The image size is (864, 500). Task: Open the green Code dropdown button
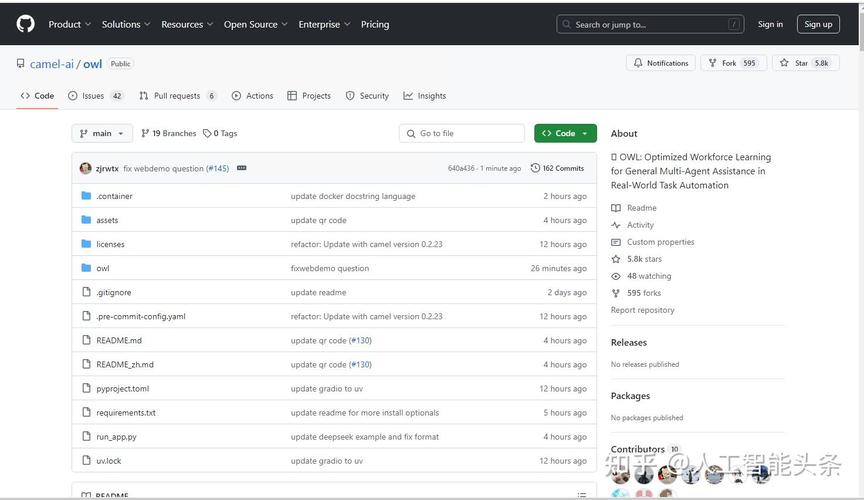click(x=565, y=133)
